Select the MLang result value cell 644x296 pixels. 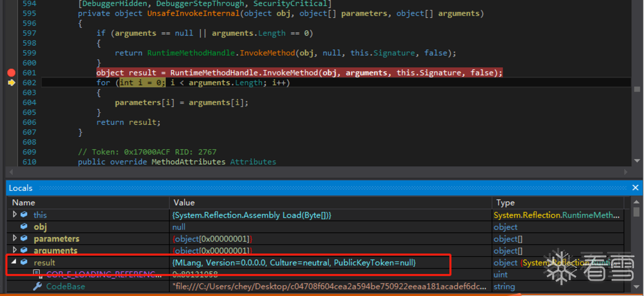coord(330,262)
